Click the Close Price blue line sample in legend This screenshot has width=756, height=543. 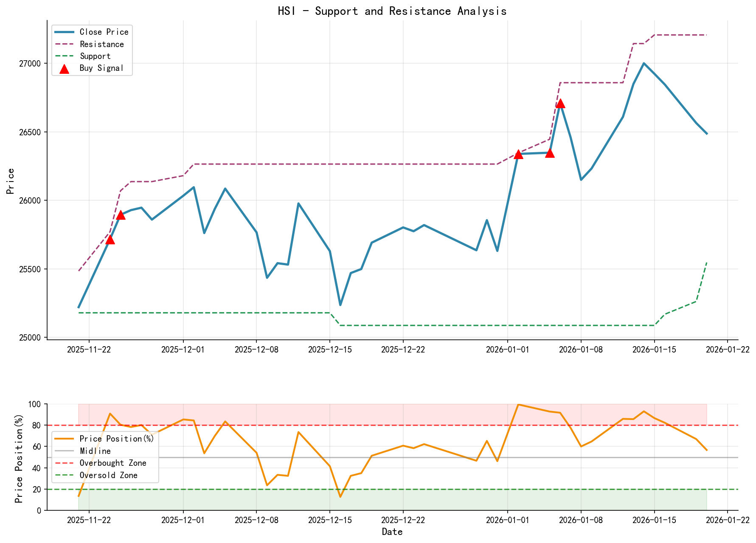(x=64, y=32)
